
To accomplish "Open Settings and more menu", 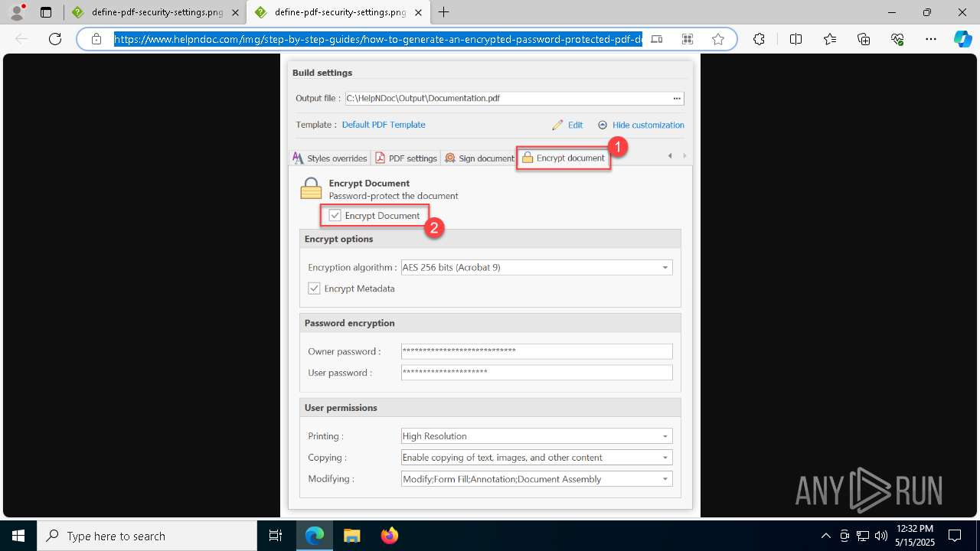I will pyautogui.click(x=931, y=39).
